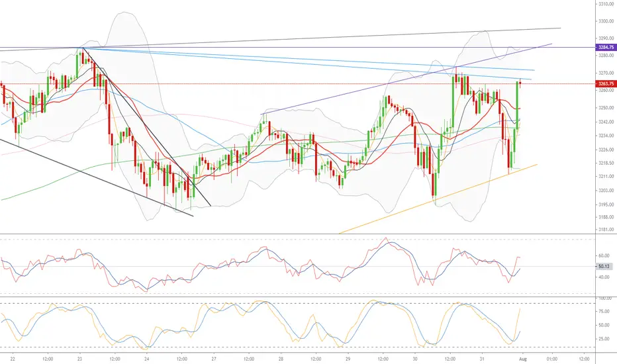Click the 3203.00 price axis label
This screenshot has height=364, width=617.
click(x=606, y=191)
